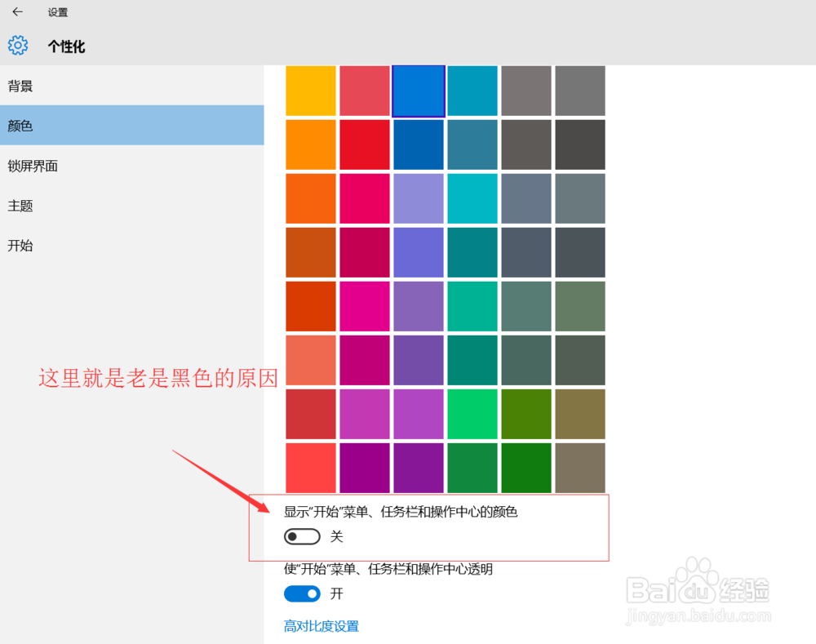Screen dimensions: 816x644
Task: Select the 锁屏界面 sidebar item
Action: tap(33, 166)
